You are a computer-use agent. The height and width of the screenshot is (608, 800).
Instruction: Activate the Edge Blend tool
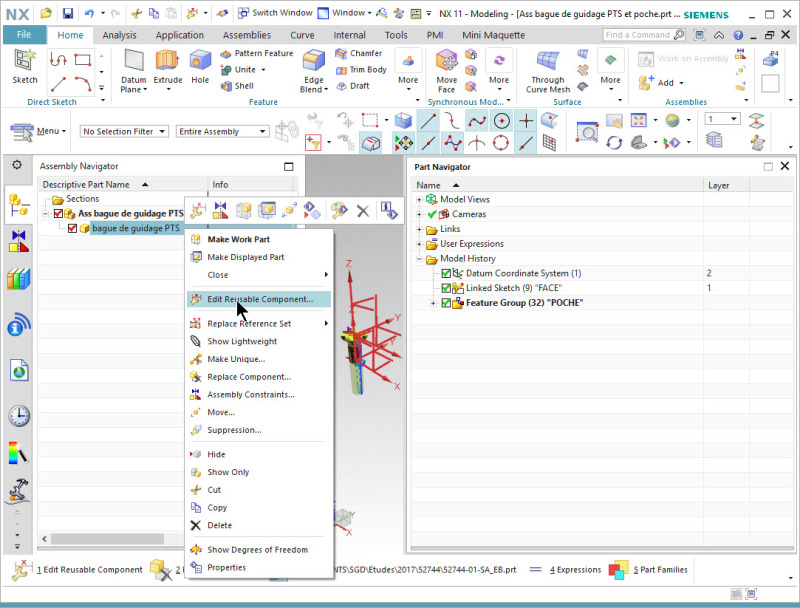[x=313, y=71]
